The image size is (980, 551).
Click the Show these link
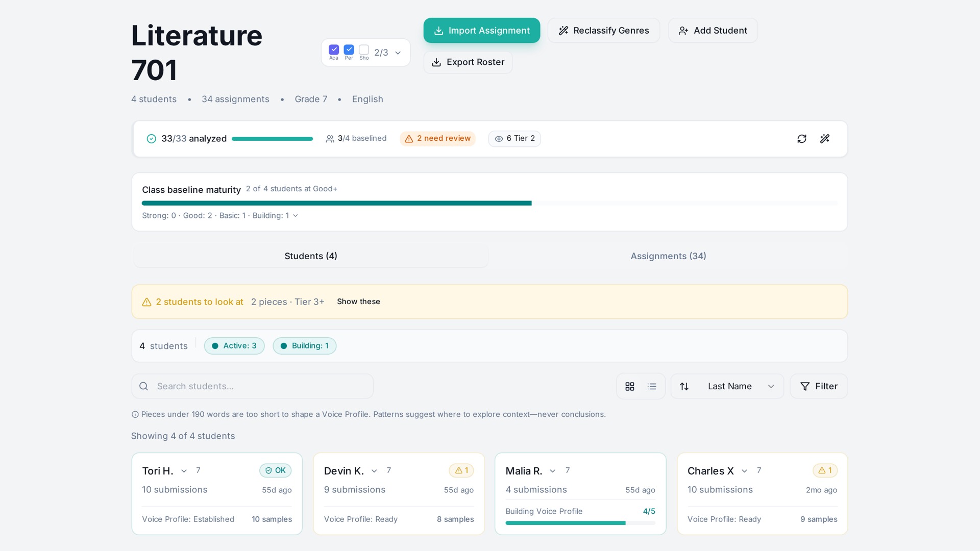tap(358, 302)
